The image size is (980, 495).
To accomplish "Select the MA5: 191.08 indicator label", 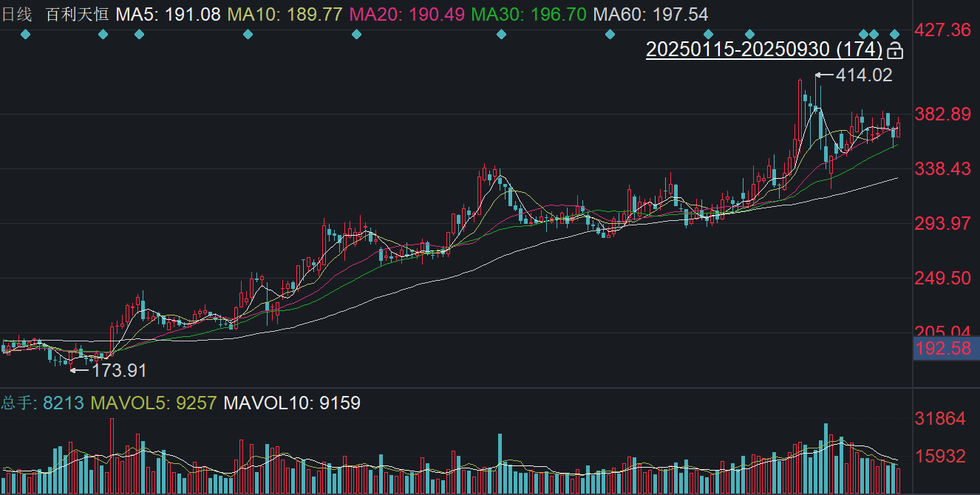I will coord(169,14).
